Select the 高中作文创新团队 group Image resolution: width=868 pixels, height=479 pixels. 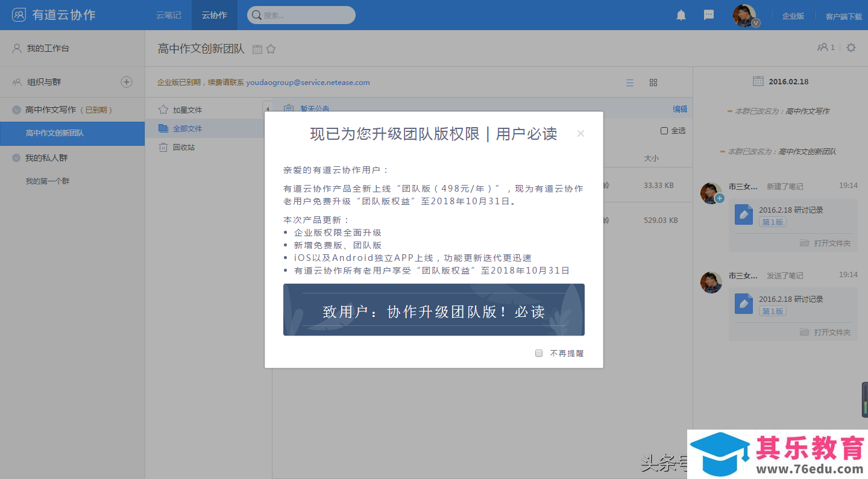coord(72,133)
